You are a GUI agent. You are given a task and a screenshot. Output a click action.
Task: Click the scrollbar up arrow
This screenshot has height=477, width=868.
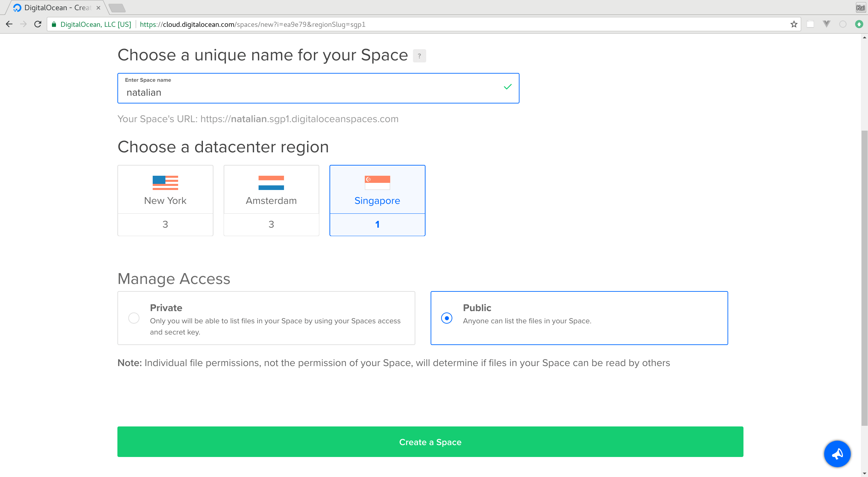[864, 37]
